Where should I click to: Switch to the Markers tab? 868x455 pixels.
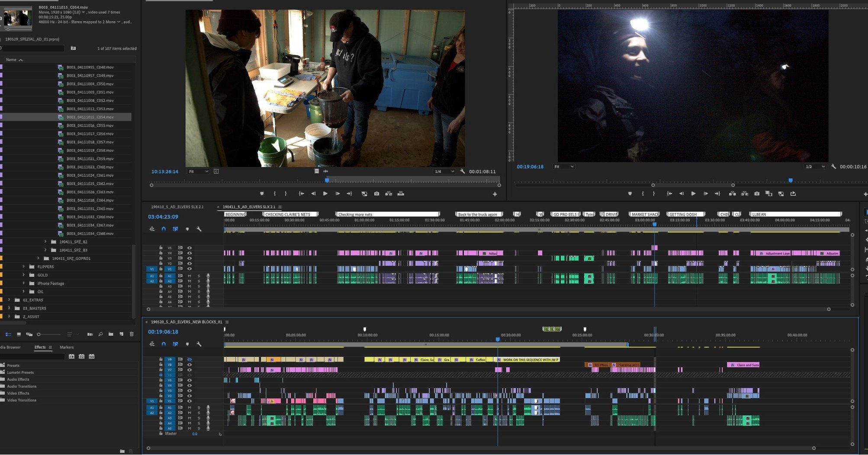point(66,347)
